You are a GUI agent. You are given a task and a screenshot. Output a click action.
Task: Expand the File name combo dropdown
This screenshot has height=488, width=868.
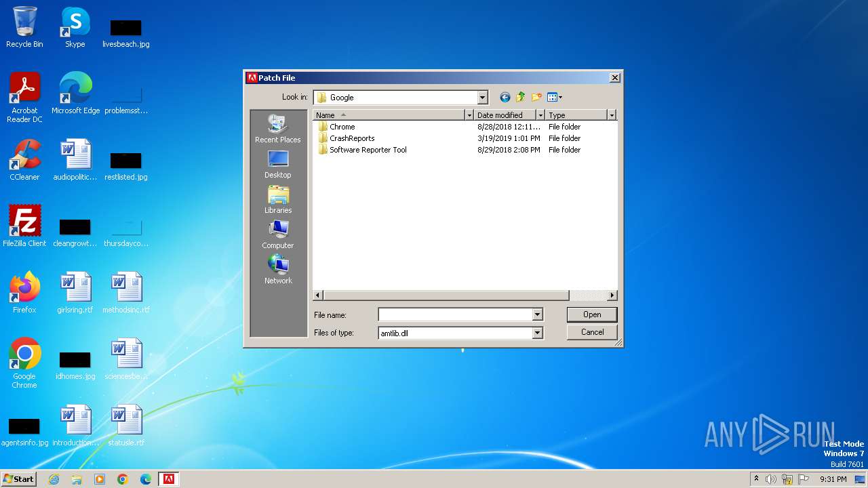pyautogui.click(x=537, y=314)
